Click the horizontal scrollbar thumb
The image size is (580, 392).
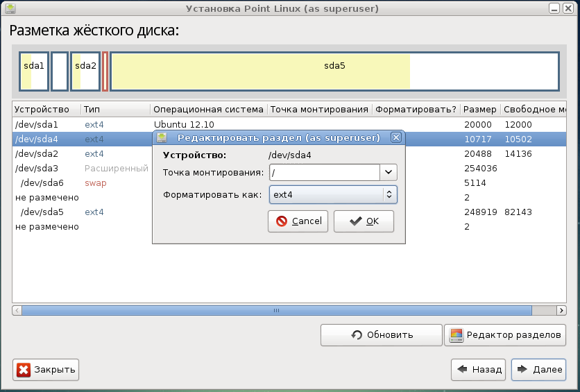[277, 311]
